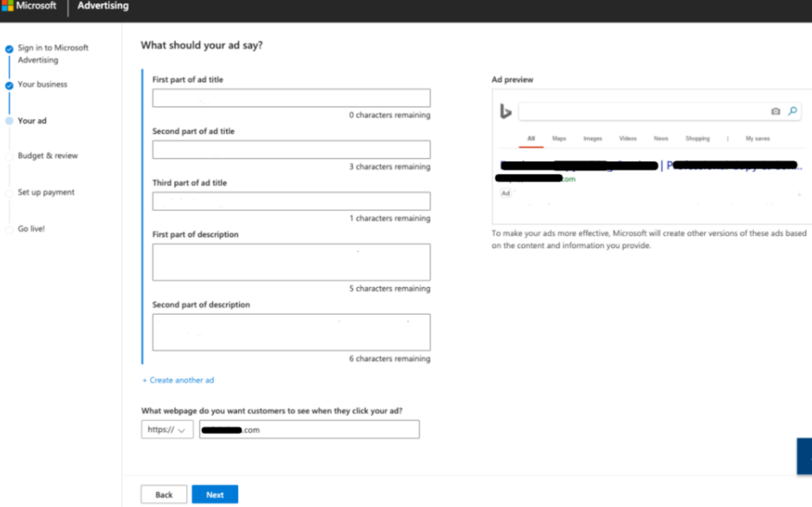Click '+ Create another ad' link
Viewport: 812px width, 507px height.
[178, 380]
